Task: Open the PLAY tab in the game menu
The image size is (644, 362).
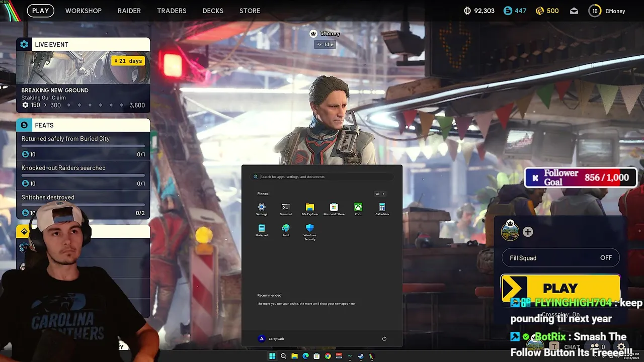Action: coord(41,11)
